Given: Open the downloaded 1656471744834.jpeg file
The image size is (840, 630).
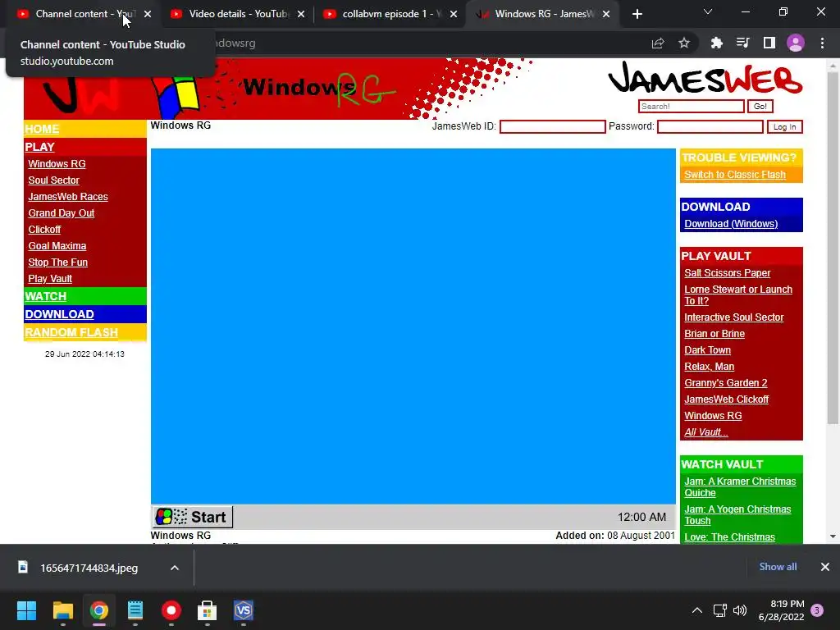Looking at the screenshot, I should click(89, 568).
